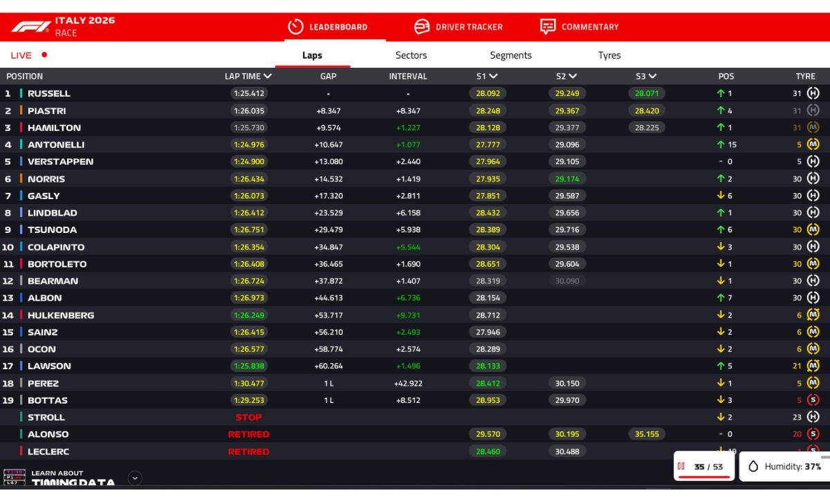The width and height of the screenshot is (830, 504).
Task: Click the Commentary speech bubble icon
Action: pos(548,27)
